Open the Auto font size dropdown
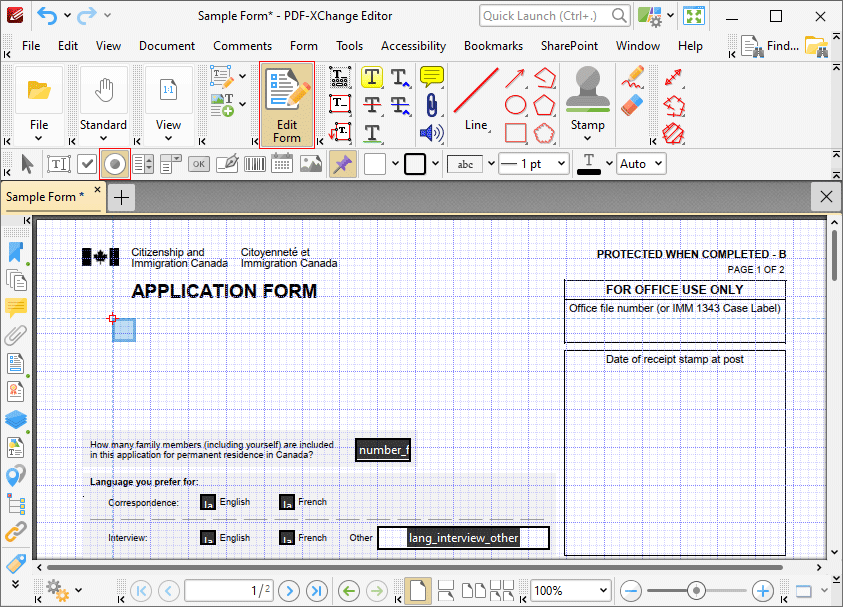This screenshot has width=843, height=607. pyautogui.click(x=659, y=163)
